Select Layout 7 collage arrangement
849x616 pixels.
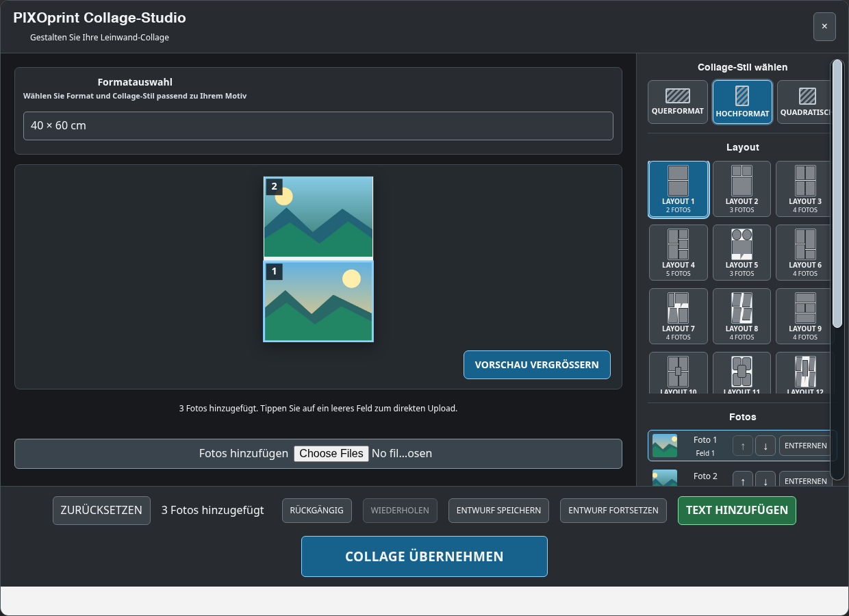point(679,316)
